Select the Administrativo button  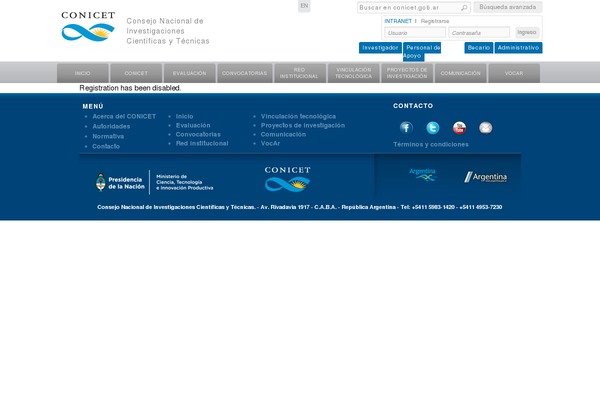[x=518, y=48]
